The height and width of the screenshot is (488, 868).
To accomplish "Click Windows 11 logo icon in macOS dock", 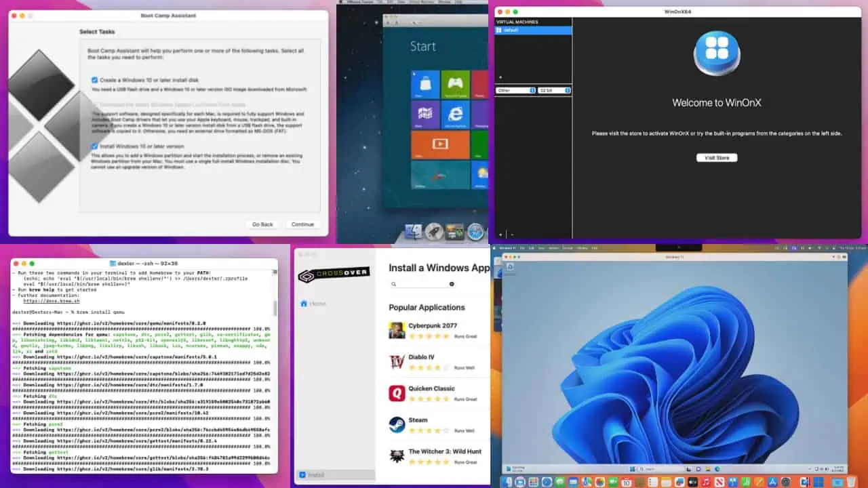I will coord(818,482).
